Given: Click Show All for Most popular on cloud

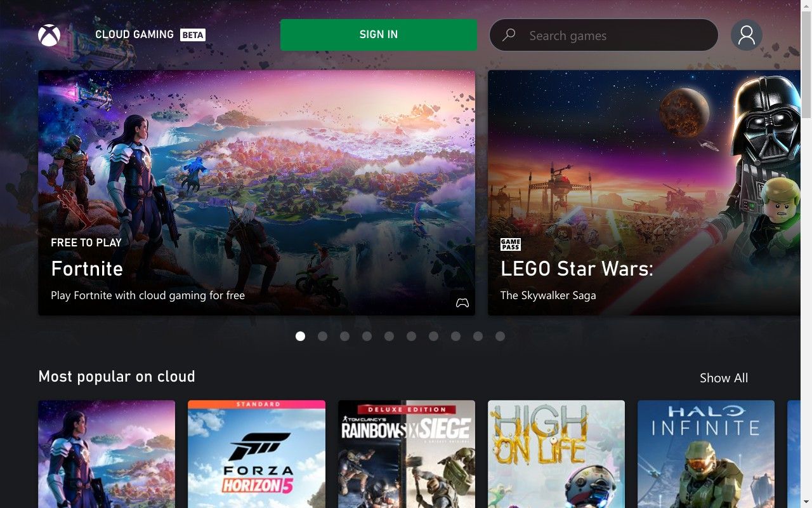Looking at the screenshot, I should [x=724, y=378].
